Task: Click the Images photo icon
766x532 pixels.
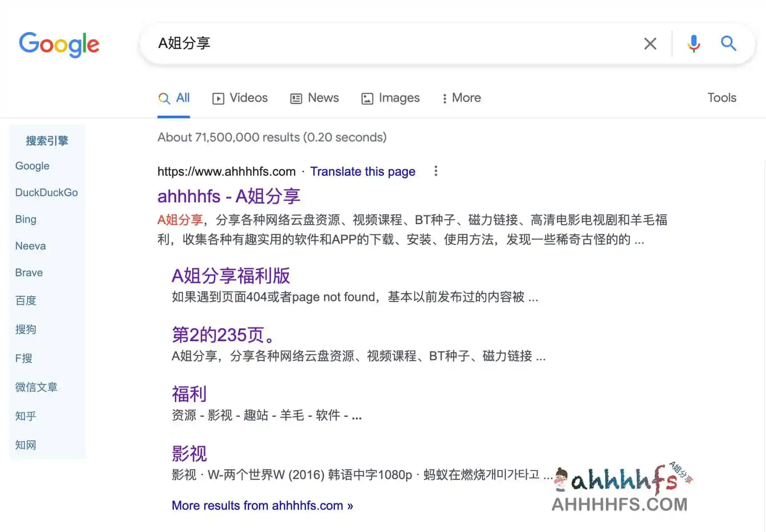Action: (x=367, y=98)
